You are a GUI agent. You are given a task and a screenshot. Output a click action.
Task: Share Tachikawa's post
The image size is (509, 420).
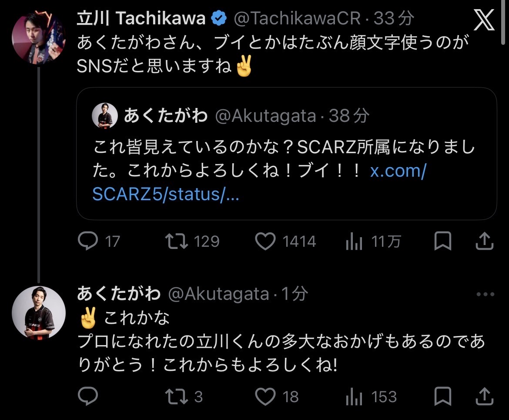[x=484, y=242]
